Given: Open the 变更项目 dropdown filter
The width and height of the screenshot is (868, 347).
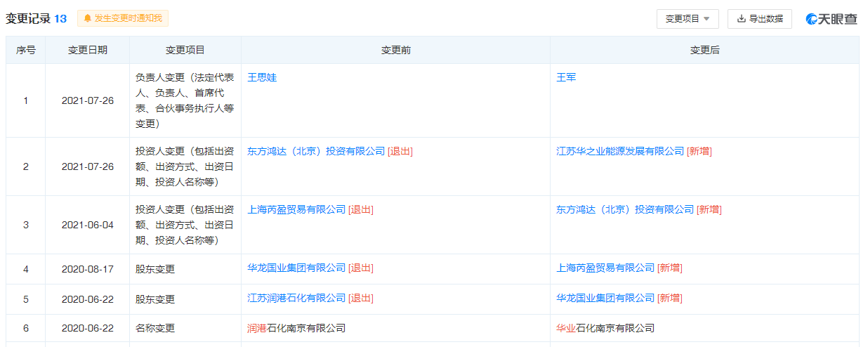Looking at the screenshot, I should point(688,19).
